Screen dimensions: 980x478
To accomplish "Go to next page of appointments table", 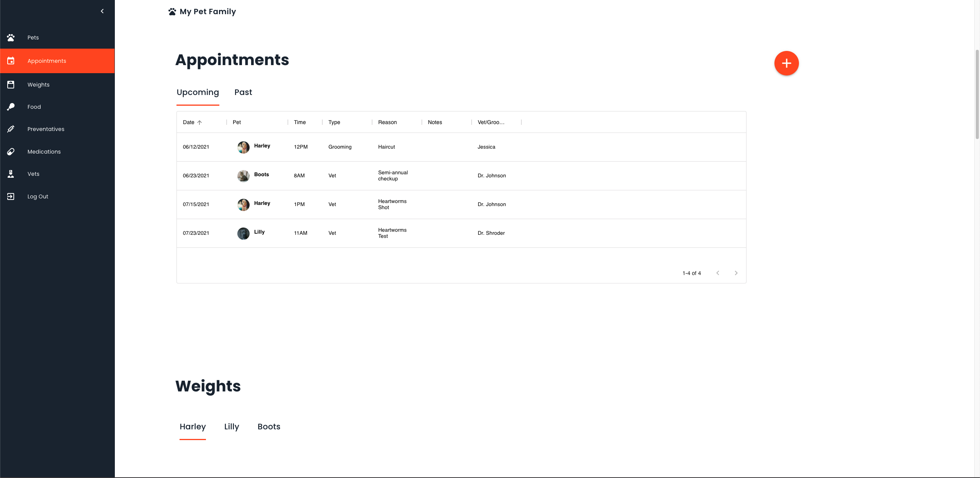I will (x=736, y=273).
